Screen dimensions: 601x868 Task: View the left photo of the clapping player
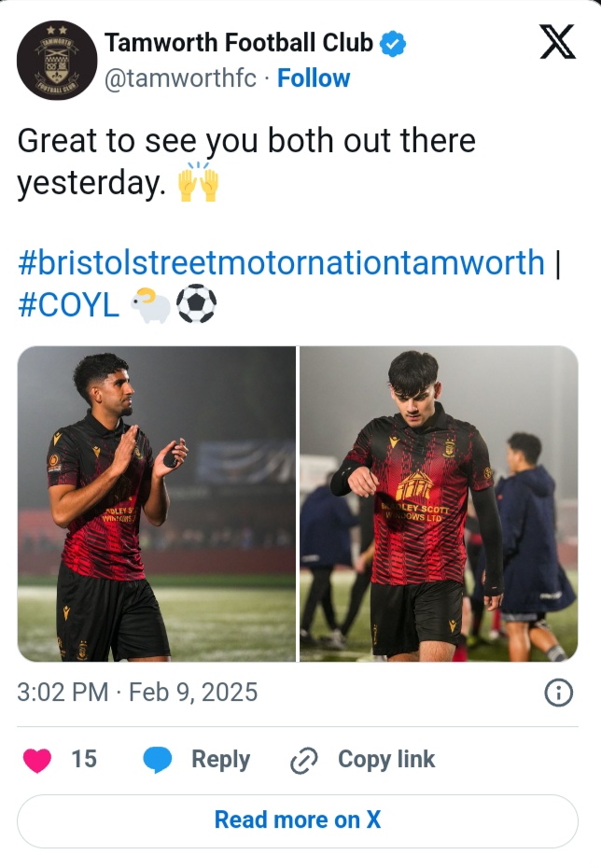(x=157, y=504)
